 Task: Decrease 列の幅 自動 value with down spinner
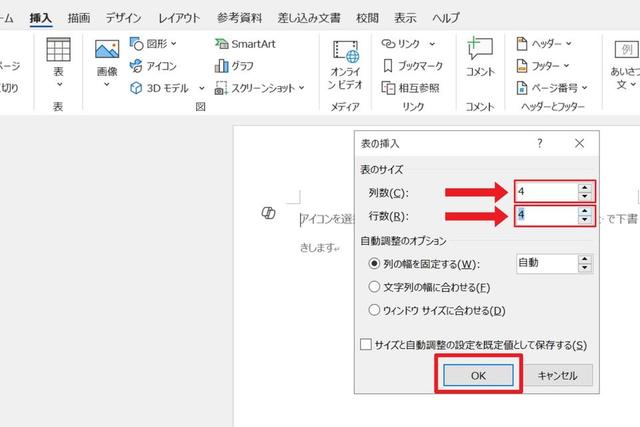(584, 267)
